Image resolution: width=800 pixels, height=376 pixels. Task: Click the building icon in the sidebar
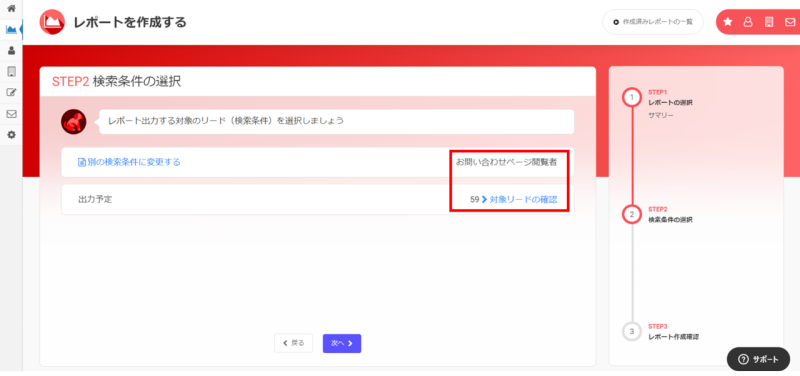pyautogui.click(x=11, y=71)
